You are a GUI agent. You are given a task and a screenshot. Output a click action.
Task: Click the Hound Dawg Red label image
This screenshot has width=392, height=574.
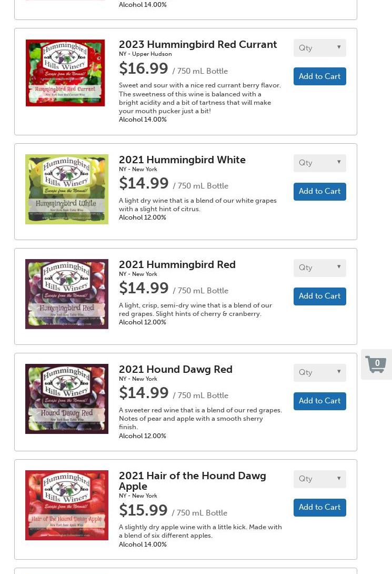click(x=66, y=399)
